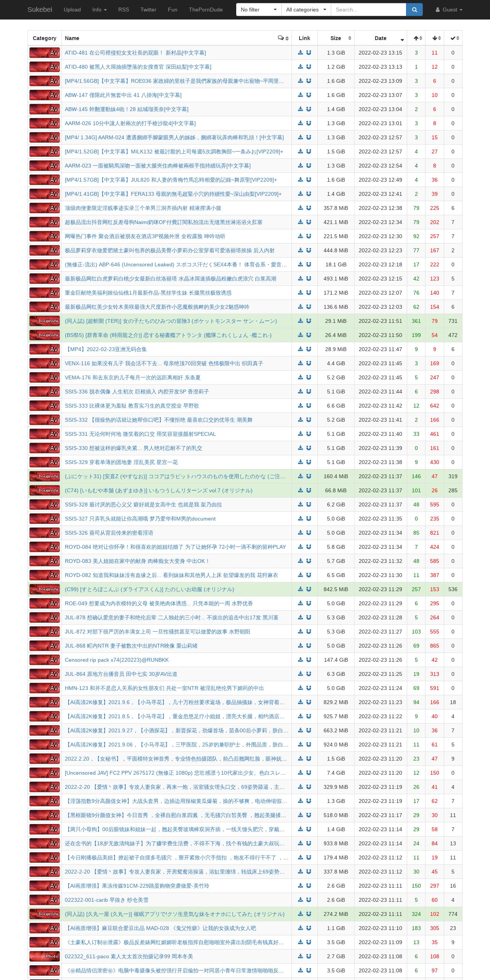Focus the Search input field
The width and height of the screenshot is (490, 980).
tap(368, 10)
